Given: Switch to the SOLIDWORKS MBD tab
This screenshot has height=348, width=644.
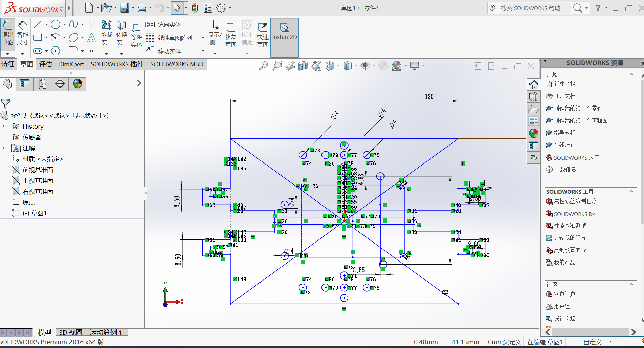Looking at the screenshot, I should point(177,64).
